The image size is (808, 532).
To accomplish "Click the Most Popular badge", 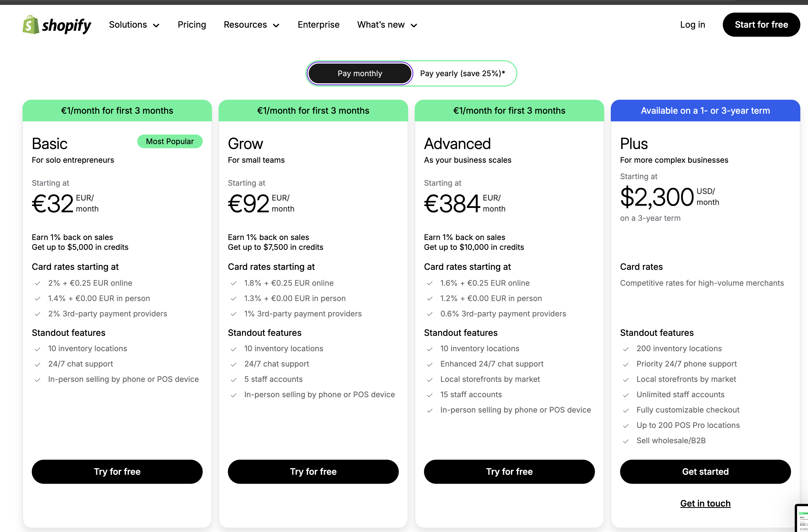I will pyautogui.click(x=170, y=141).
